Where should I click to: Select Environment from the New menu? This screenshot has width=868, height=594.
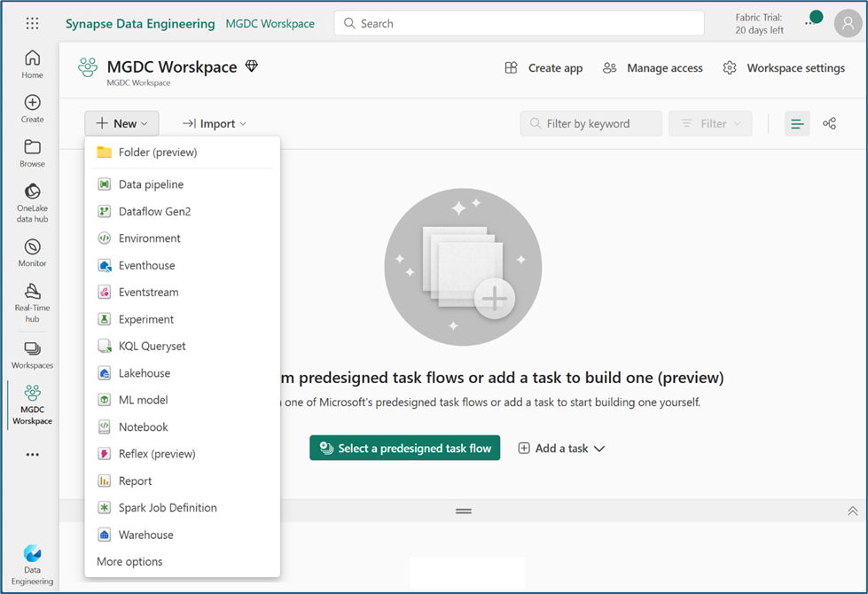[183, 238]
